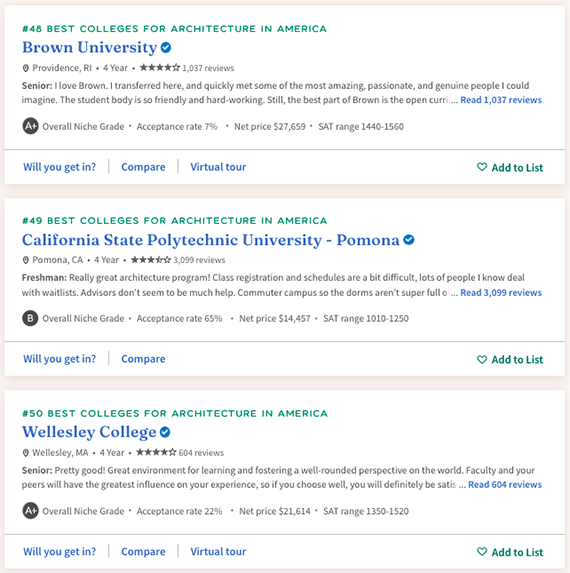This screenshot has height=573, width=570.
Task: Click the A+ grade badge for Wellesley College
Action: coord(30,511)
